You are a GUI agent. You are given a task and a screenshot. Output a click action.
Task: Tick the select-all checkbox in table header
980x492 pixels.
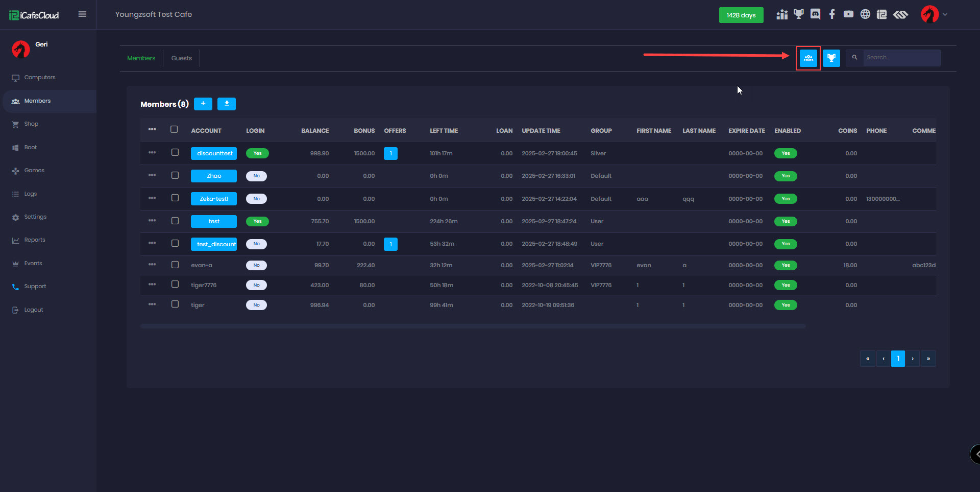[174, 130]
